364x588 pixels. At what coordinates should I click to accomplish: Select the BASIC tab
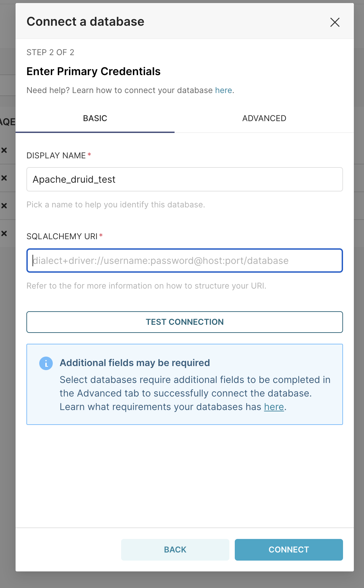coord(95,118)
